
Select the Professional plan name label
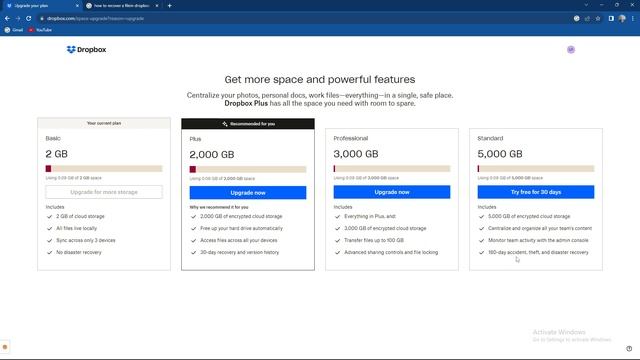coord(351,138)
